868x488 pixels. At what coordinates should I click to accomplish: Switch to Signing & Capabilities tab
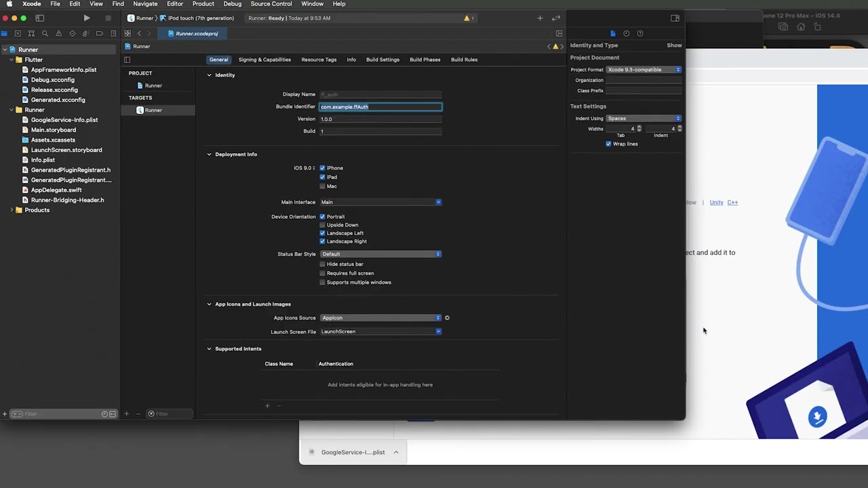click(x=264, y=60)
